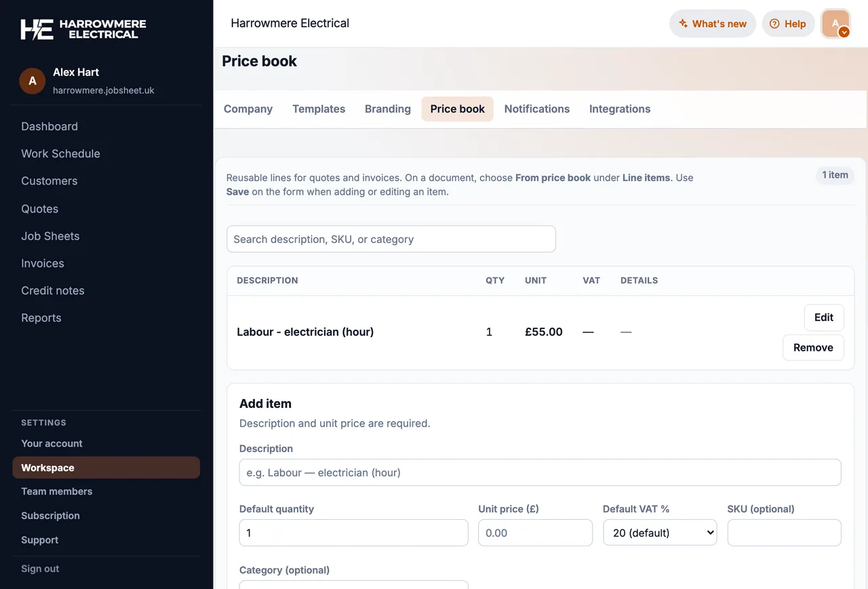
Task: Remove the Labour - electrician item
Action: (813, 347)
